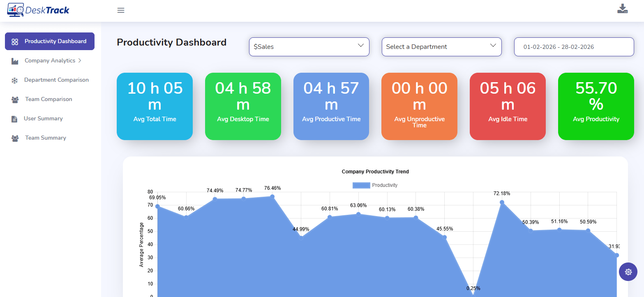Open the Select a Department dropdown
Viewport: 644px width, 297px height.
[441, 47]
